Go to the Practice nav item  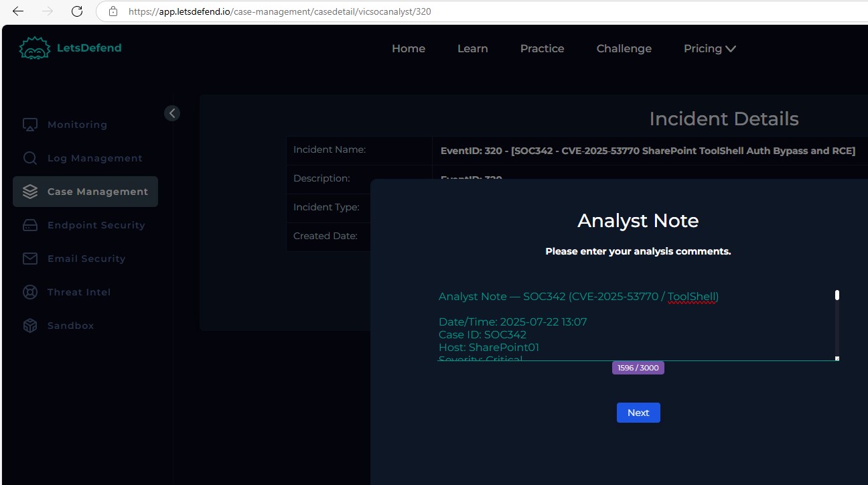pos(542,48)
